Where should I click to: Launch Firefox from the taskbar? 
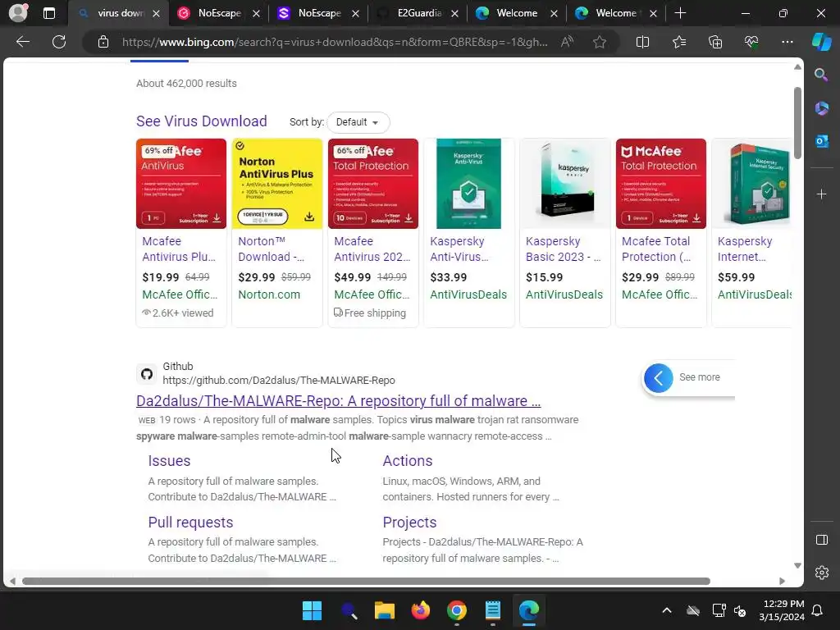click(x=421, y=610)
